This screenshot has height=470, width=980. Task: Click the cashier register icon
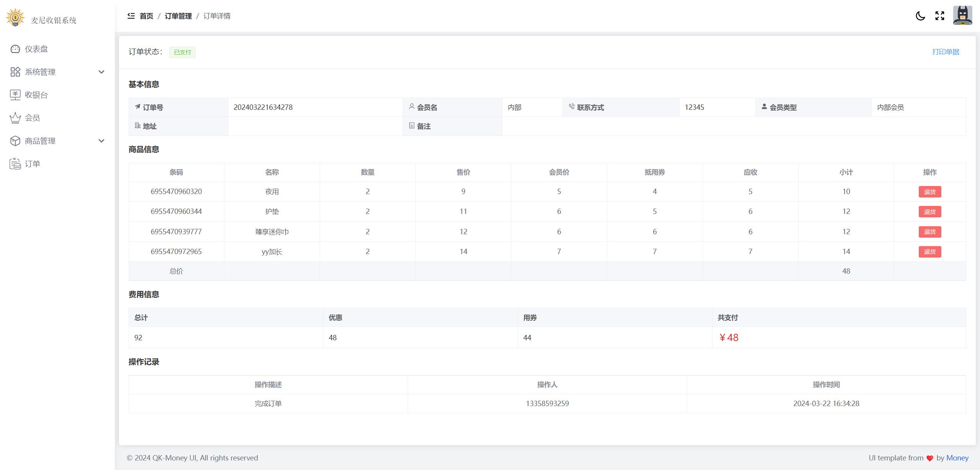[x=15, y=95]
